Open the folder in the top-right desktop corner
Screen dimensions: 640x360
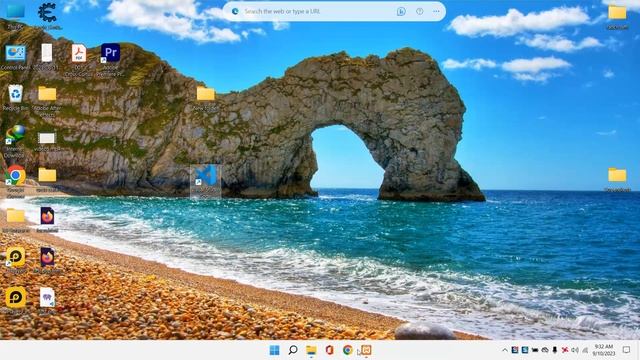(617, 16)
